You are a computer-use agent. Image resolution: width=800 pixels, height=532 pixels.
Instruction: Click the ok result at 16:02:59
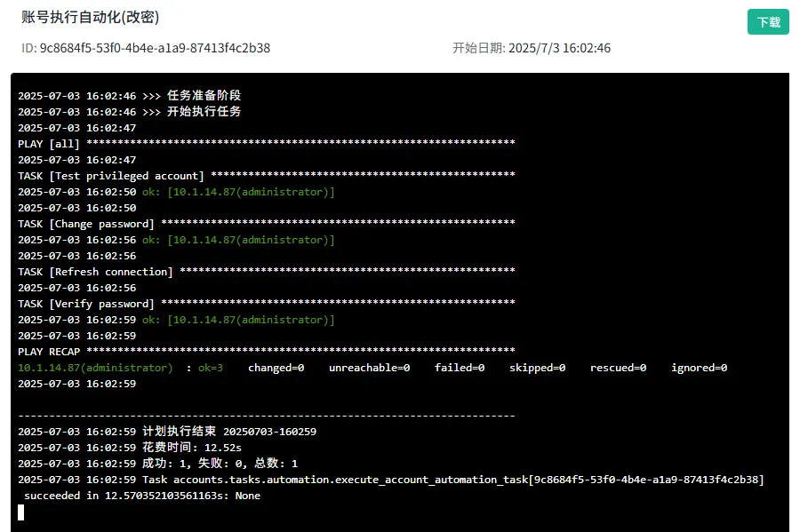pos(238,320)
